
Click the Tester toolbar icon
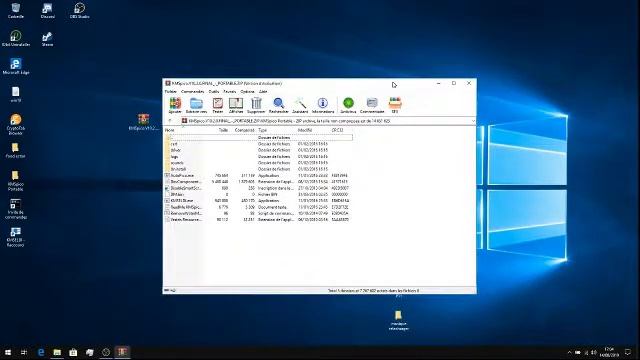click(218, 105)
